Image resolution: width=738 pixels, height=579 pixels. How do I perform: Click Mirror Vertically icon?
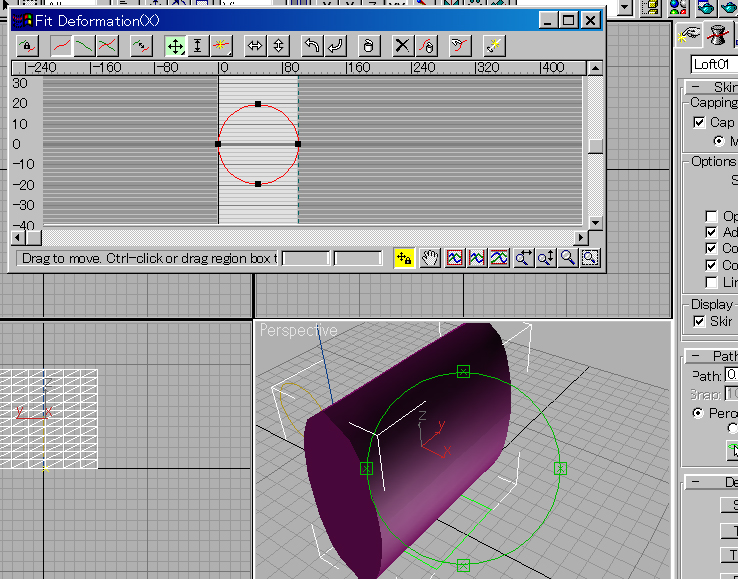coord(278,46)
